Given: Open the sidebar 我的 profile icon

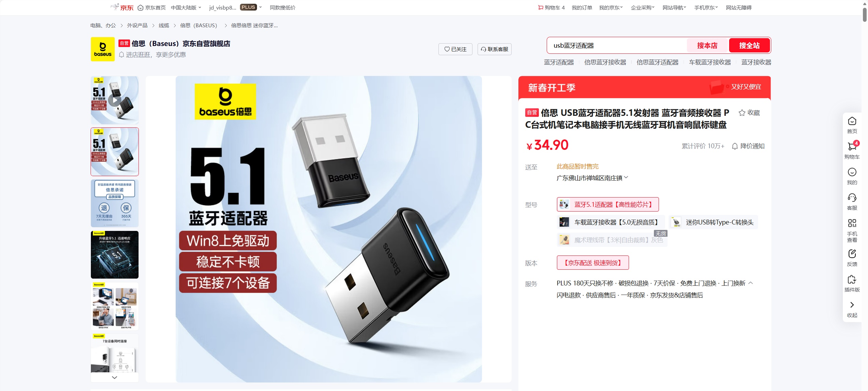Looking at the screenshot, I should tap(852, 172).
